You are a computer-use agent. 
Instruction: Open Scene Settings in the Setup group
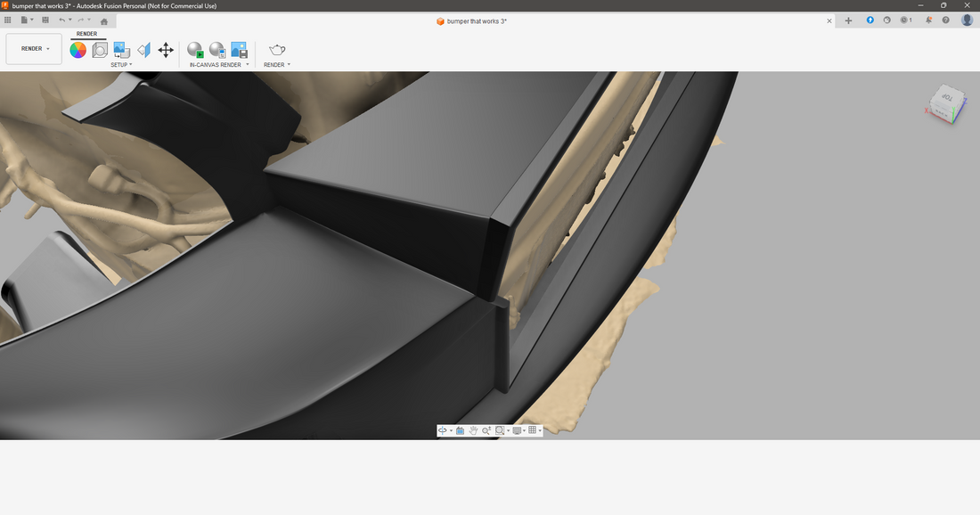coord(100,50)
